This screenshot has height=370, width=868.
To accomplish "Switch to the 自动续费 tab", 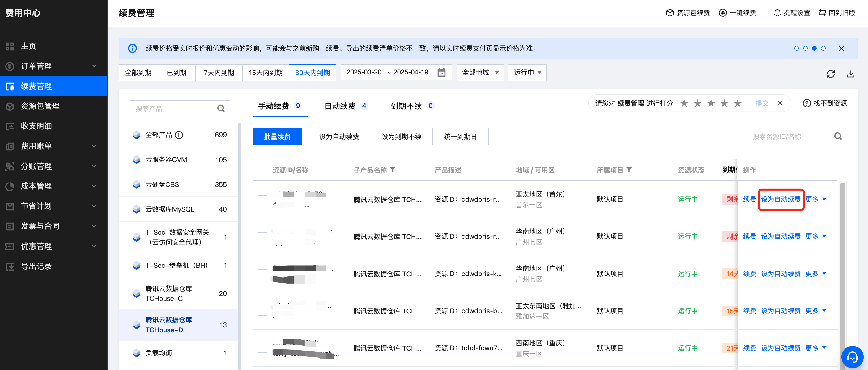I will coord(340,106).
